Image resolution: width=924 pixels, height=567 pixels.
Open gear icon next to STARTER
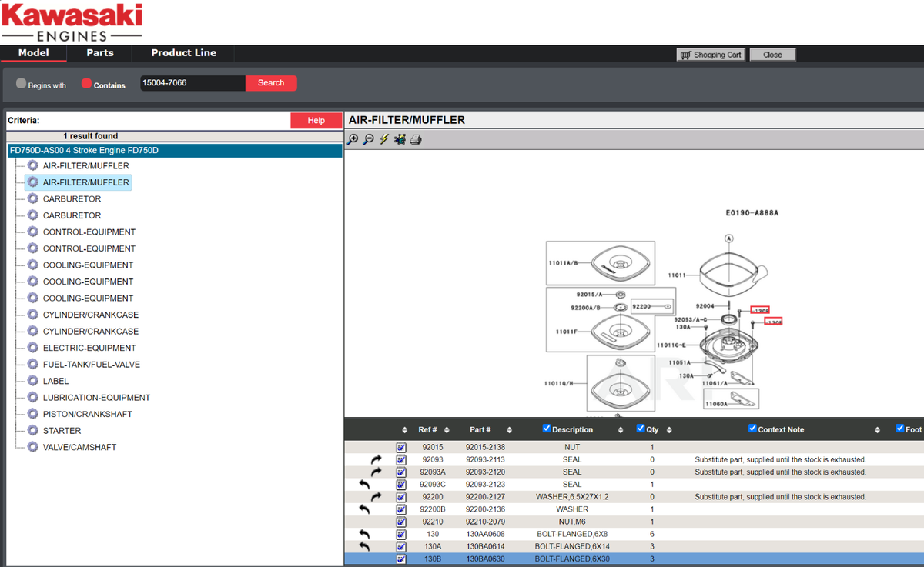click(x=32, y=430)
